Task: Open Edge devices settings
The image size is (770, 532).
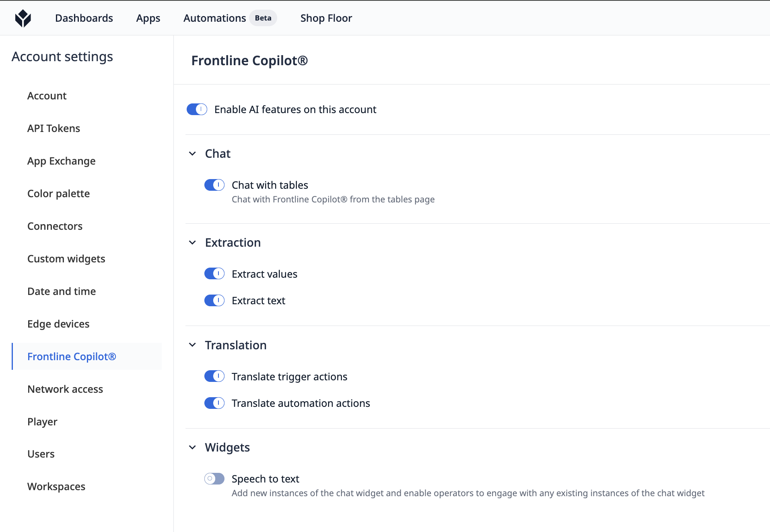Action: pyautogui.click(x=58, y=324)
